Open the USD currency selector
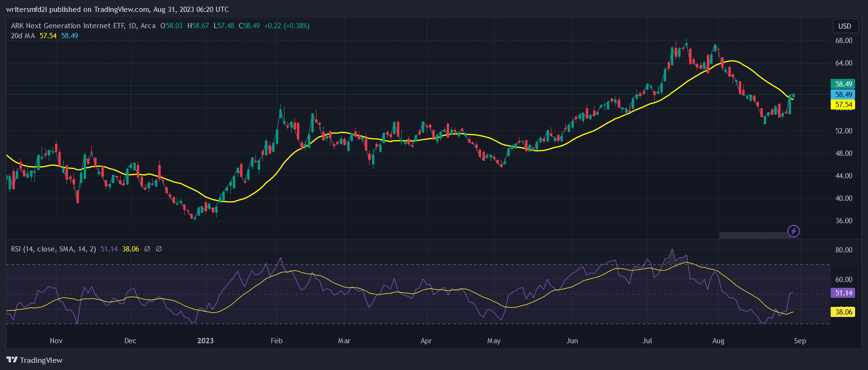 (845, 26)
